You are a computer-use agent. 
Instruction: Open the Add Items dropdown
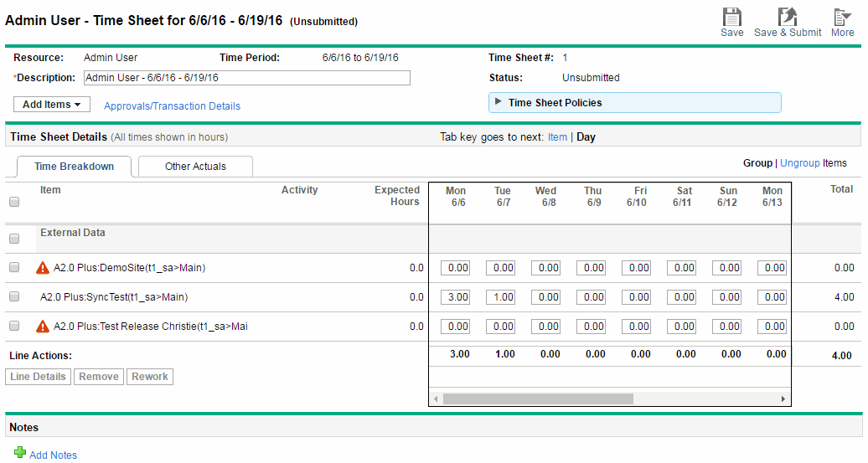[52, 105]
